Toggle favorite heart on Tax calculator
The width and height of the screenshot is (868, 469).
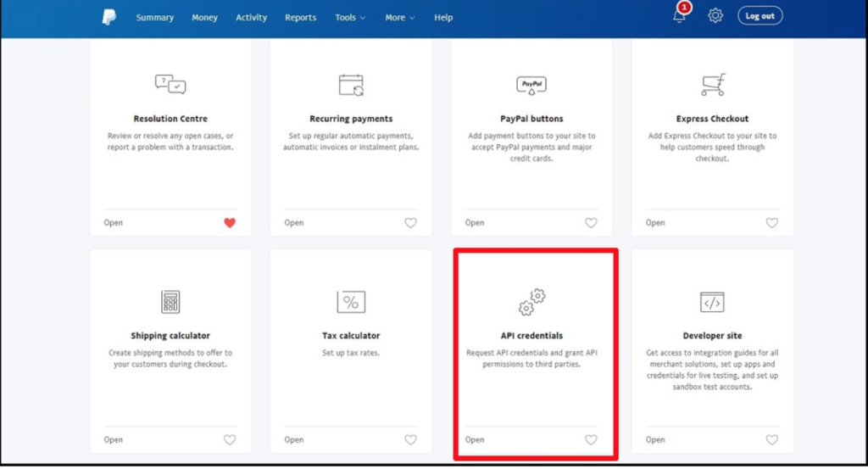point(410,440)
